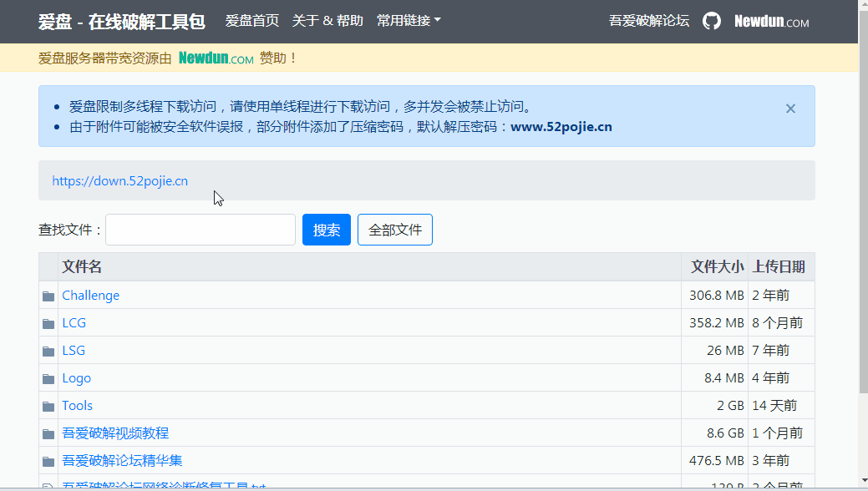Click folder icon beside LSG

coord(48,352)
